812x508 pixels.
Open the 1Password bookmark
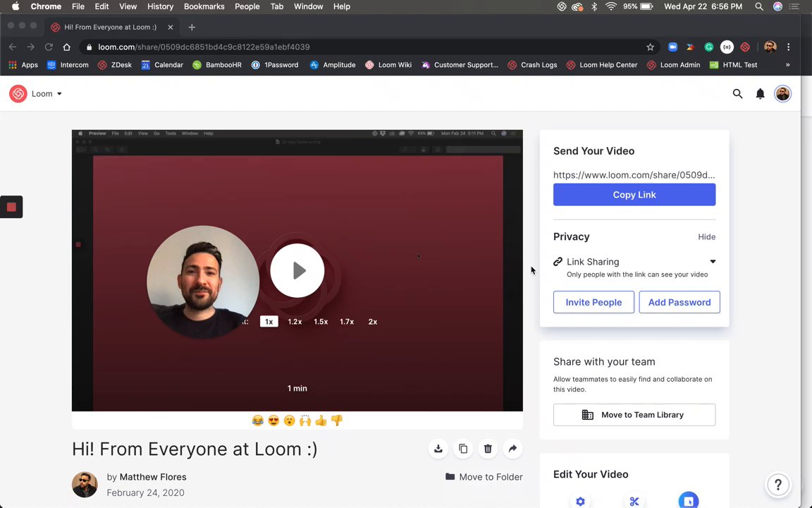click(275, 65)
